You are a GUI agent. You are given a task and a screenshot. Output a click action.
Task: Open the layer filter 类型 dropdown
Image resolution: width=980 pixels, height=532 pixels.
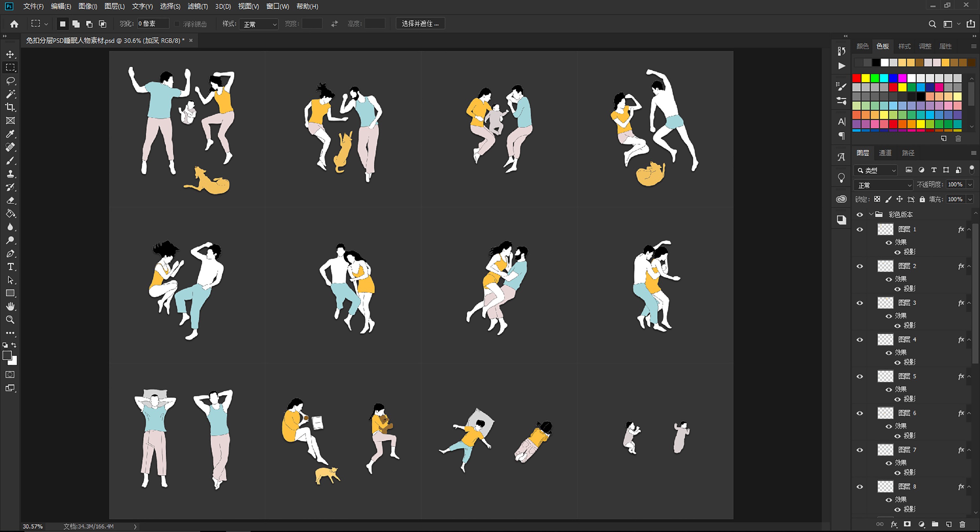(x=876, y=171)
